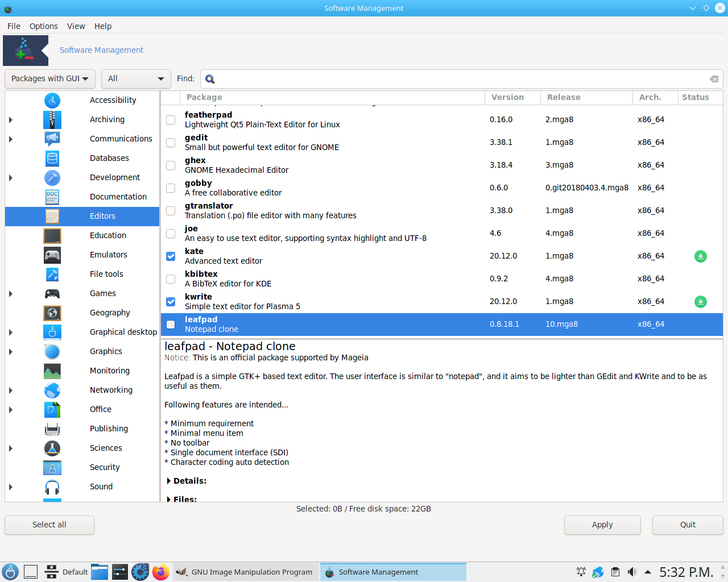The width and height of the screenshot is (728, 582).
Task: Sort the package list by the Version column
Action: pos(512,98)
